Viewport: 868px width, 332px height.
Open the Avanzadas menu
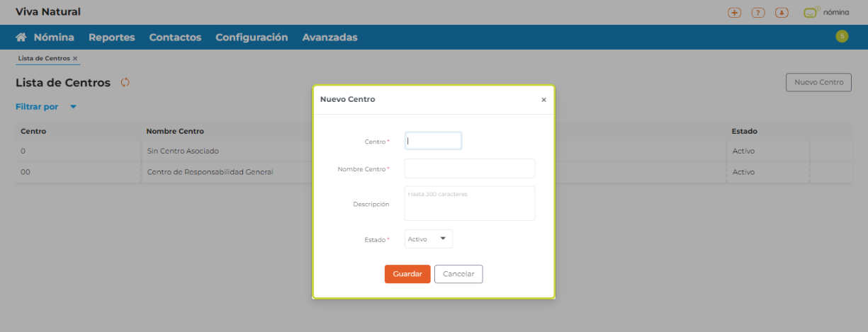[x=329, y=38]
